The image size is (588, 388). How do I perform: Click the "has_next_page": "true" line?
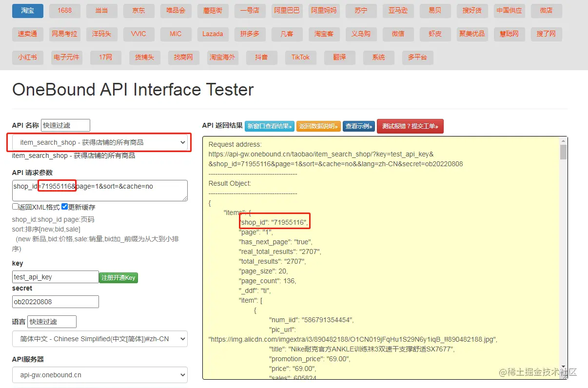pyautogui.click(x=275, y=242)
